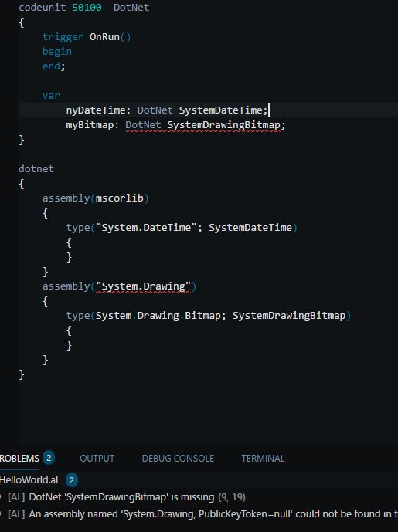Click SystemDateTime alias in type declaration

pyautogui.click(x=250, y=227)
